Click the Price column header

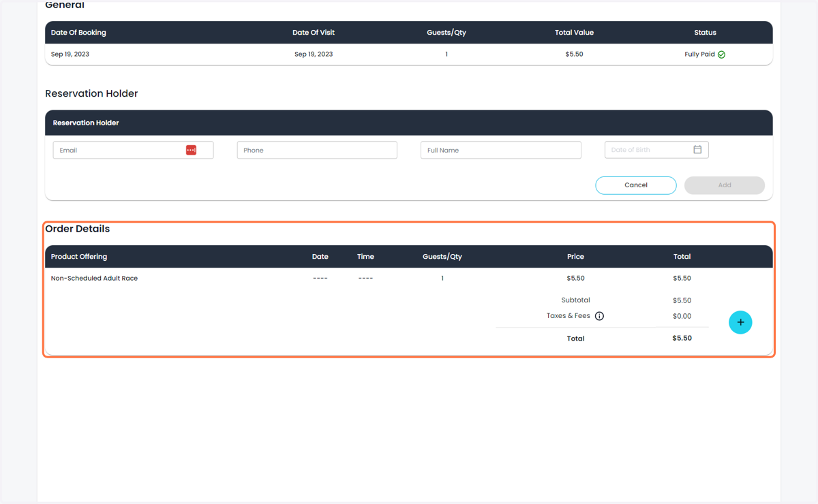pyautogui.click(x=576, y=257)
